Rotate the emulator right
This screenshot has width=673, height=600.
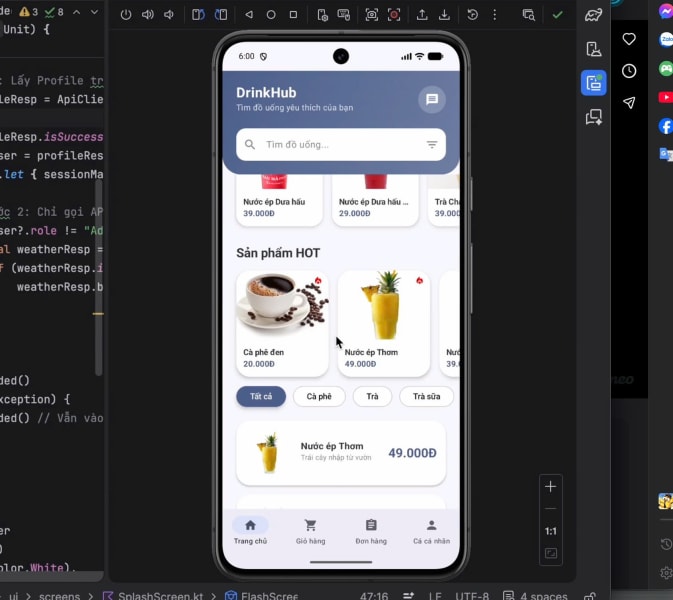point(221,15)
